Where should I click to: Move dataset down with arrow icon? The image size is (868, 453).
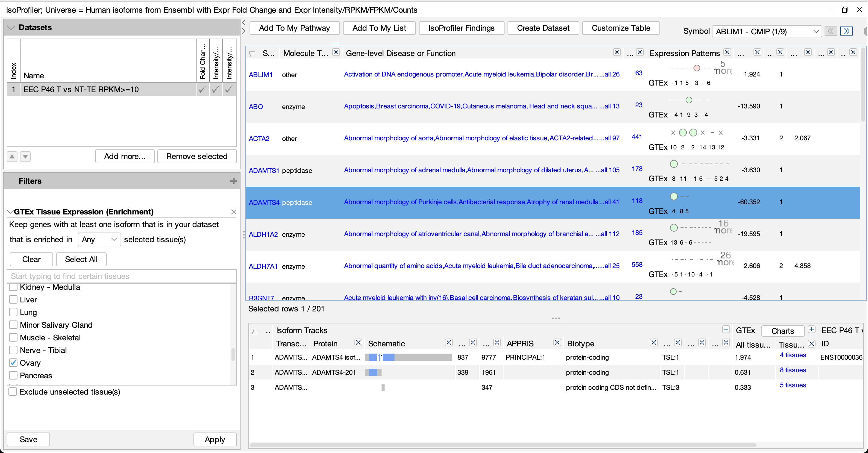tap(25, 157)
